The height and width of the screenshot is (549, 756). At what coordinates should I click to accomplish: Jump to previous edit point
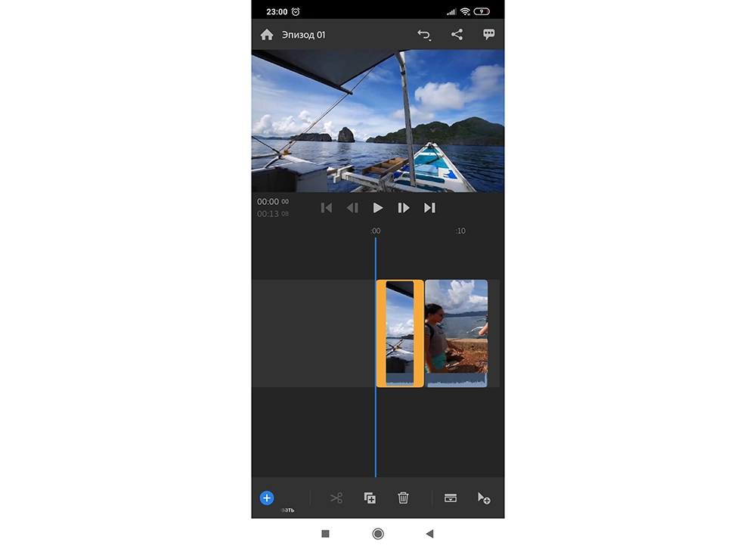(327, 208)
